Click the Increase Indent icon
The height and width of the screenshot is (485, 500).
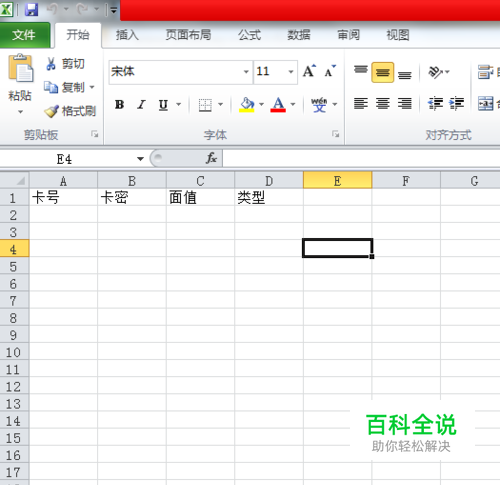click(457, 104)
